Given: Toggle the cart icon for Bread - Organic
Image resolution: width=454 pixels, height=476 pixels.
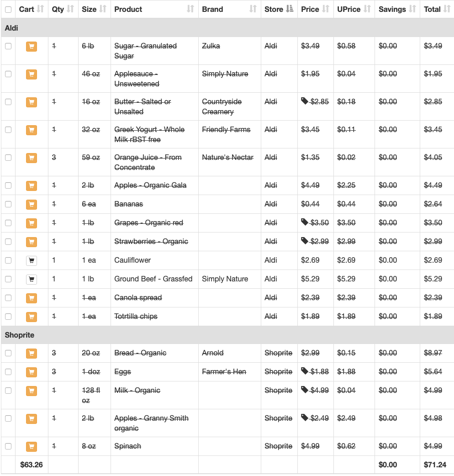Looking at the screenshot, I should 32,353.
